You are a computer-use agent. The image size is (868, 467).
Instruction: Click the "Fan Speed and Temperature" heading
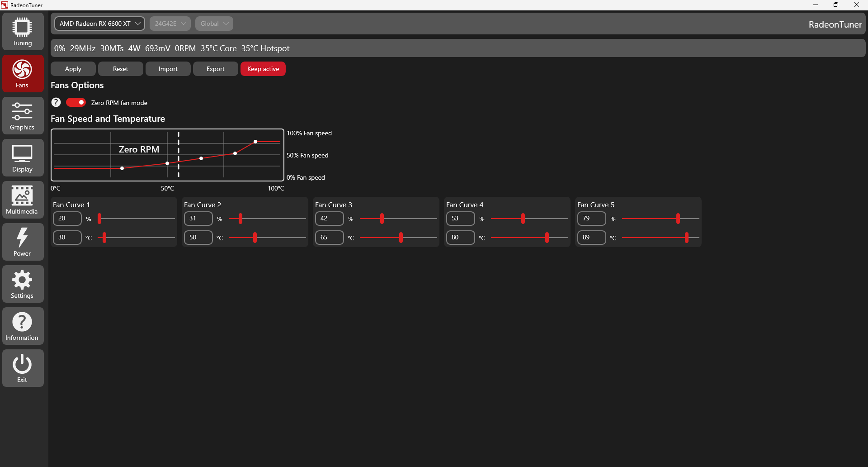pyautogui.click(x=108, y=119)
